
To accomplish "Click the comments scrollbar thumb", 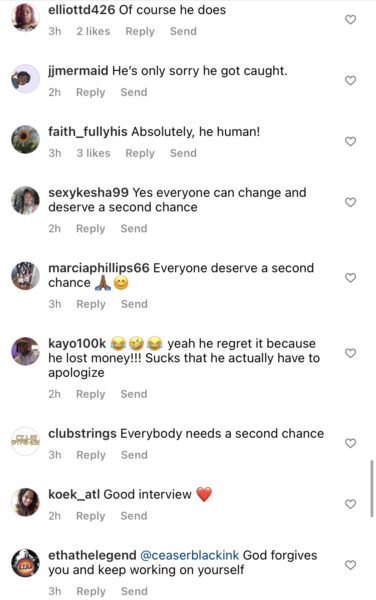I will (x=372, y=489).
